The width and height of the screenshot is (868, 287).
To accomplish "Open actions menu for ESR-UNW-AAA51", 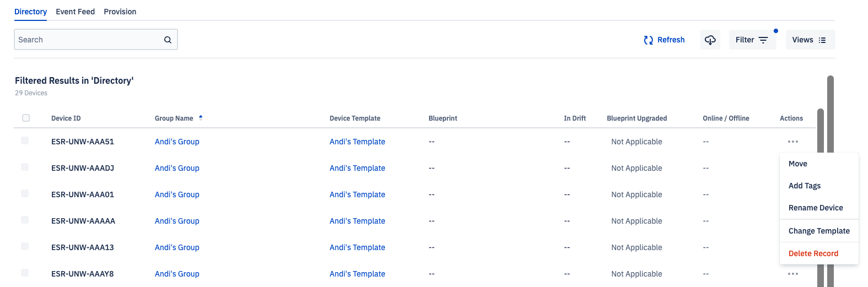I will [793, 142].
